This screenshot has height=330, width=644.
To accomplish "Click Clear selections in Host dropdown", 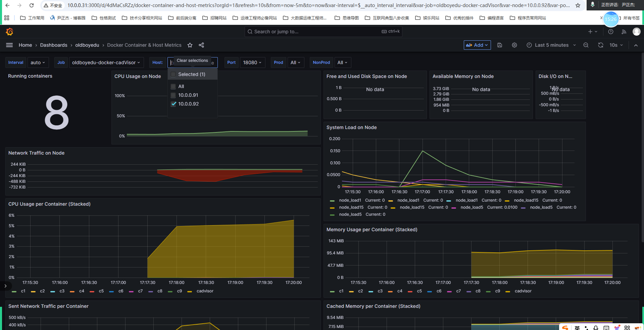I will tap(192, 60).
